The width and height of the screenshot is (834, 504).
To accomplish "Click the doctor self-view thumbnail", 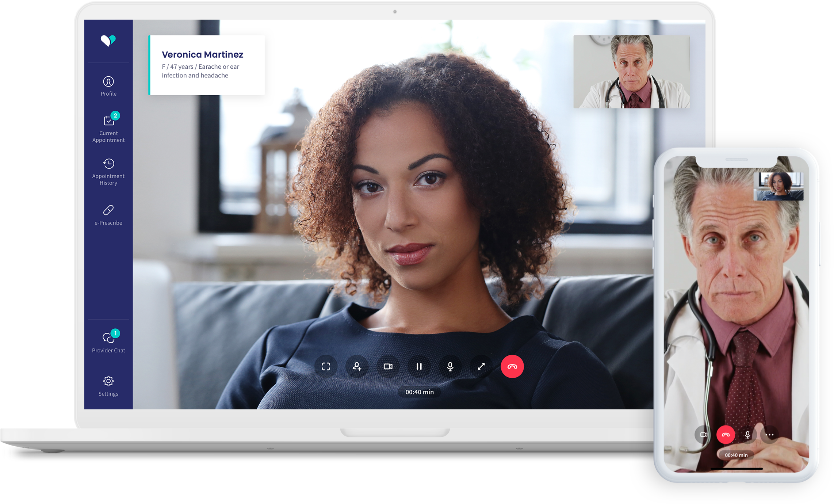I will pos(631,72).
